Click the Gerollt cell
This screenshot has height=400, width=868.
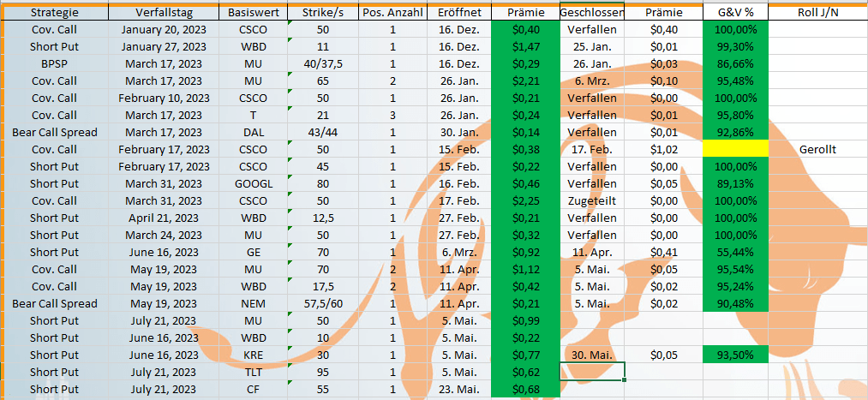817,149
